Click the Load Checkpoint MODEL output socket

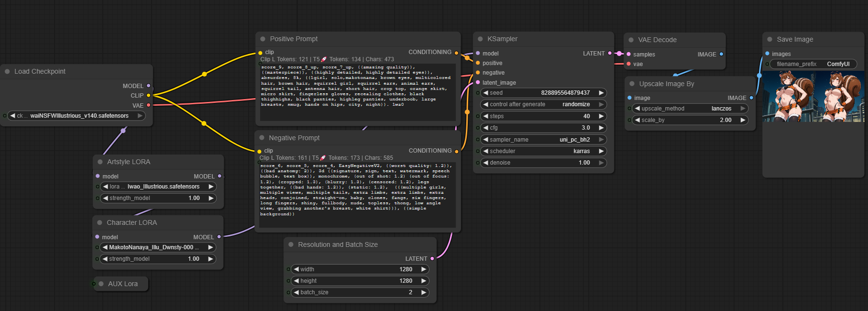[149, 86]
